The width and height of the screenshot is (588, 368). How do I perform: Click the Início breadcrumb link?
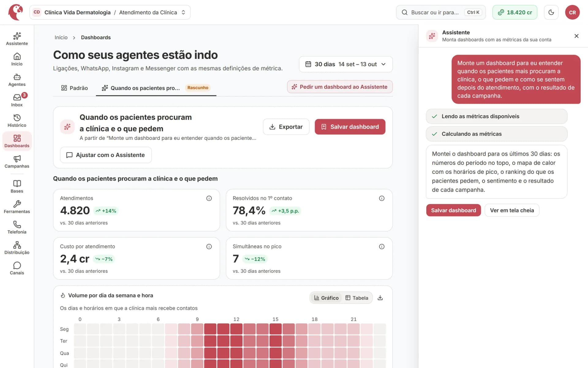coord(61,37)
